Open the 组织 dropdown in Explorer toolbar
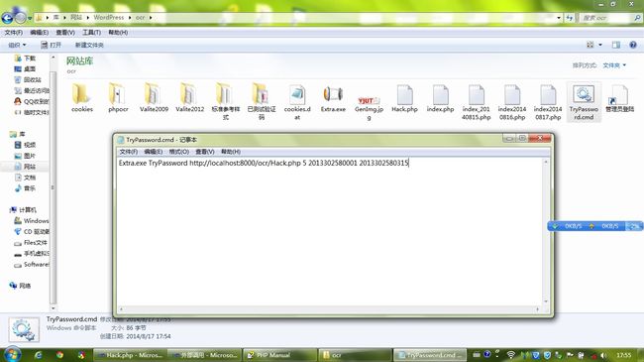The image size is (644, 362). (x=17, y=45)
